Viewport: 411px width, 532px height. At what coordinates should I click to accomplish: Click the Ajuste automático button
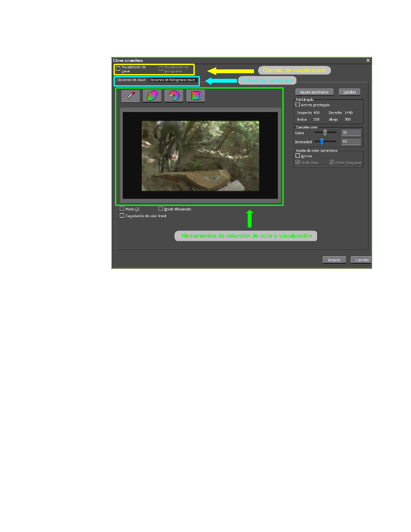point(314,92)
